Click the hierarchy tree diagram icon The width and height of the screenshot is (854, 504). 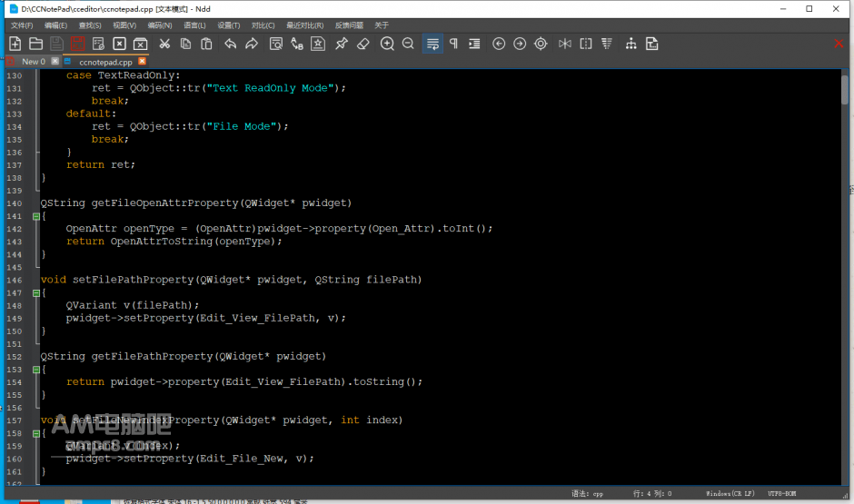(631, 44)
